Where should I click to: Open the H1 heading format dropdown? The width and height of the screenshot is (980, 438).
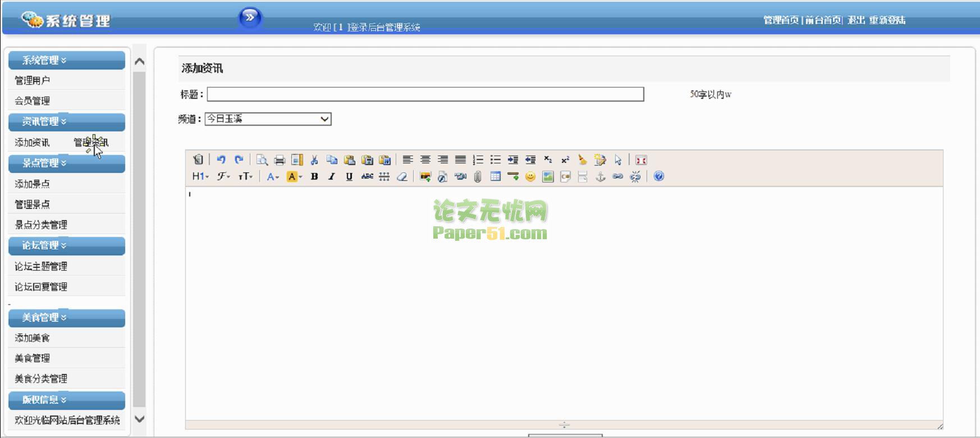(200, 176)
